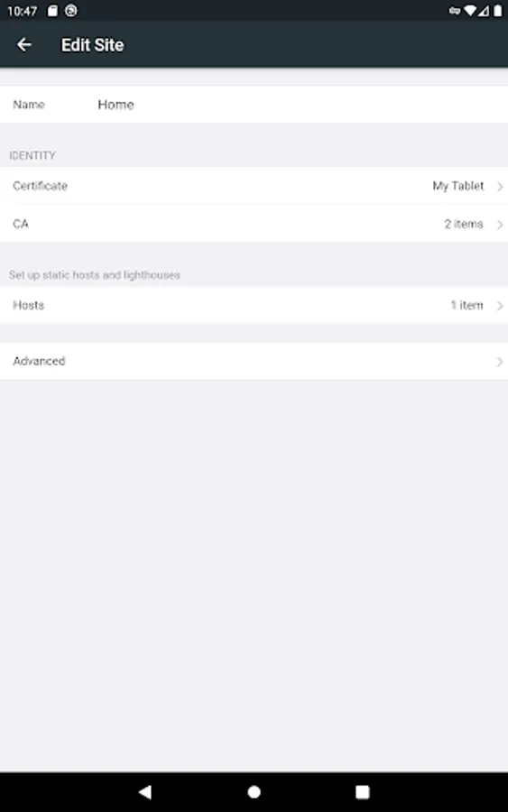Open the Advanced settings entry
This screenshot has width=508, height=812.
[254, 361]
